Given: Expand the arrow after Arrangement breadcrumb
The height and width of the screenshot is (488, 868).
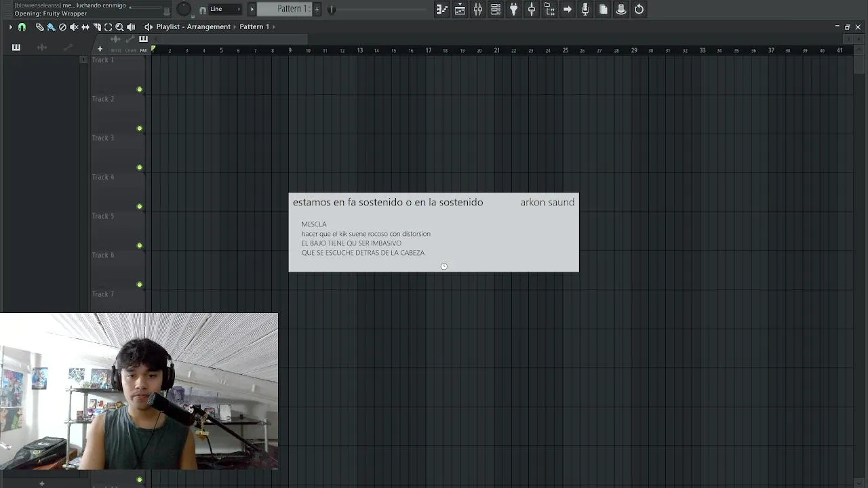Looking at the screenshot, I should [235, 26].
